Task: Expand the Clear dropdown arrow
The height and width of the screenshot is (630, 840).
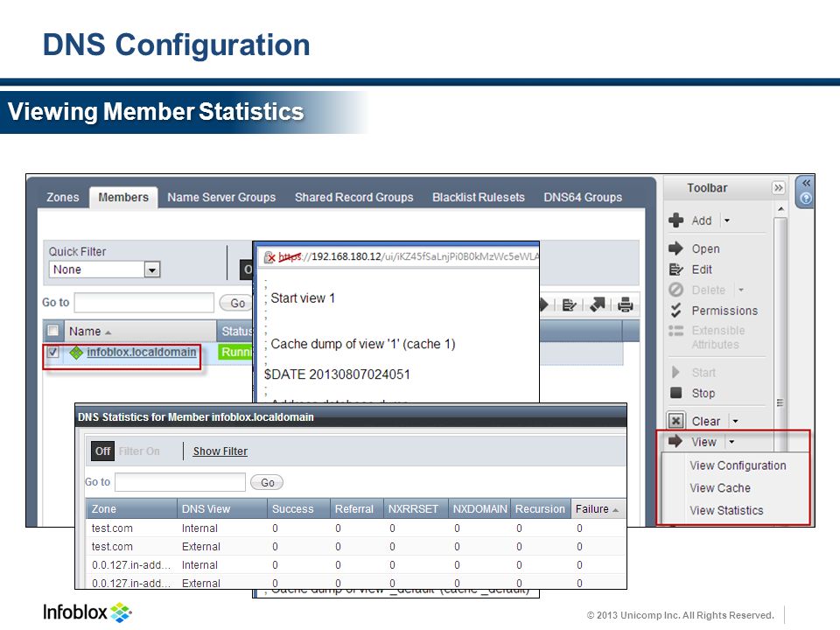Action: point(736,421)
